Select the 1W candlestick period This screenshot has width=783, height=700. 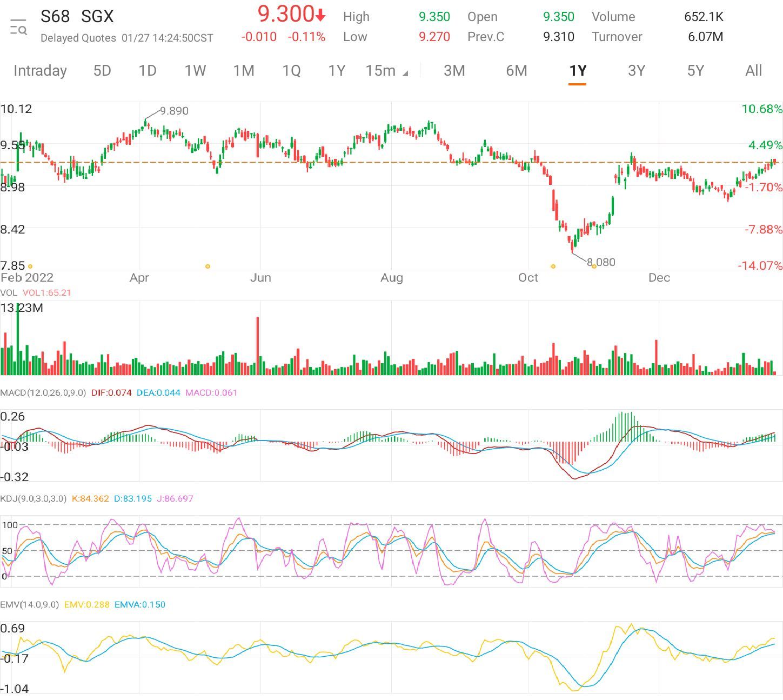[x=195, y=71]
